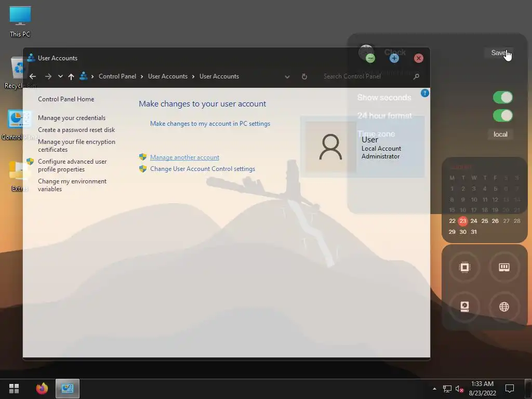Image resolution: width=532 pixels, height=399 pixels.
Task: Toggle the 24 hour format switch
Action: pos(502,116)
